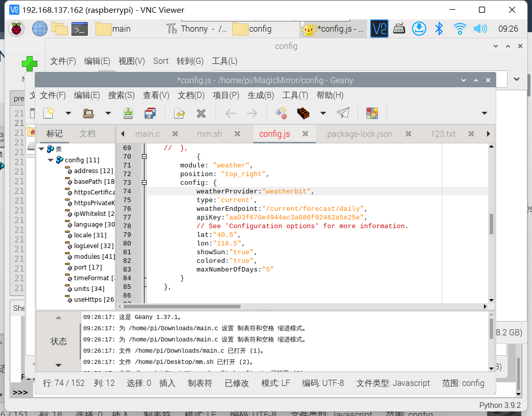Open Geany 工具(T) menu

coord(295,95)
